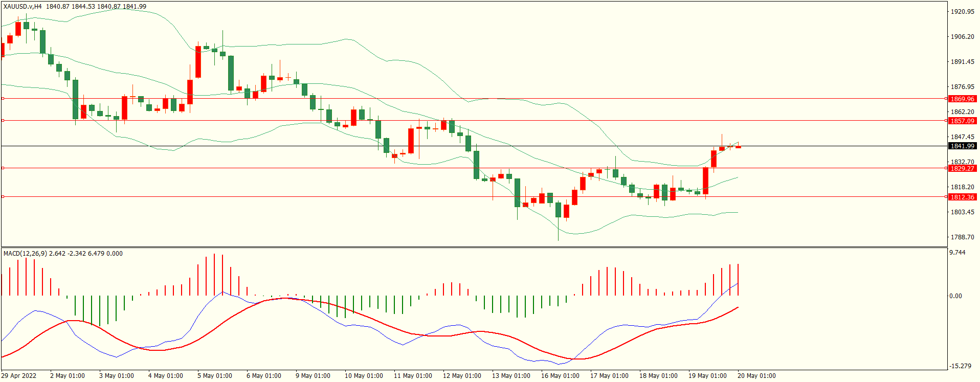Click the 9.744 MACD scale value
The image size is (980, 382).
click(x=957, y=253)
